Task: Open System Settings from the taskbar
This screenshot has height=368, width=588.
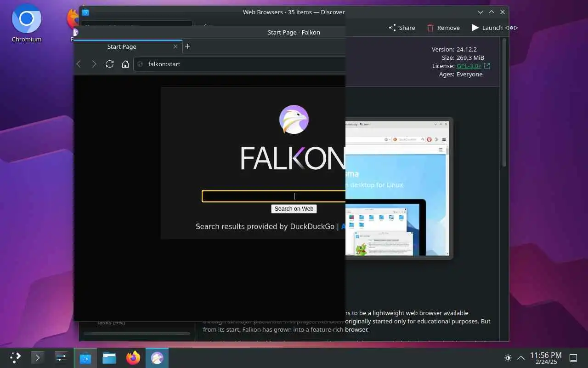Action: (61, 357)
